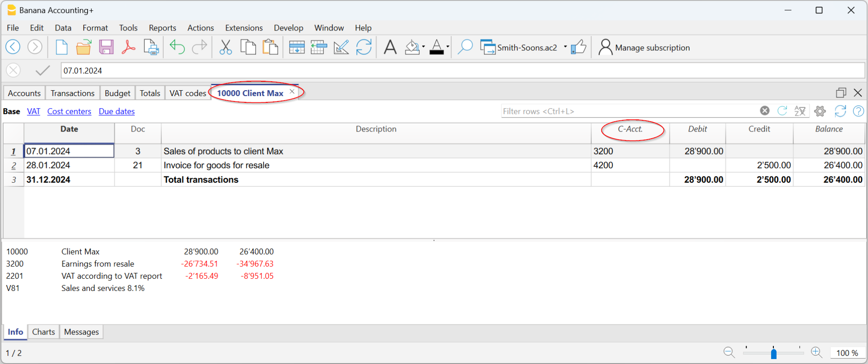Open the Smith-Soons.ac2 window dropdown
The width and height of the screenshot is (868, 364).
pos(565,47)
